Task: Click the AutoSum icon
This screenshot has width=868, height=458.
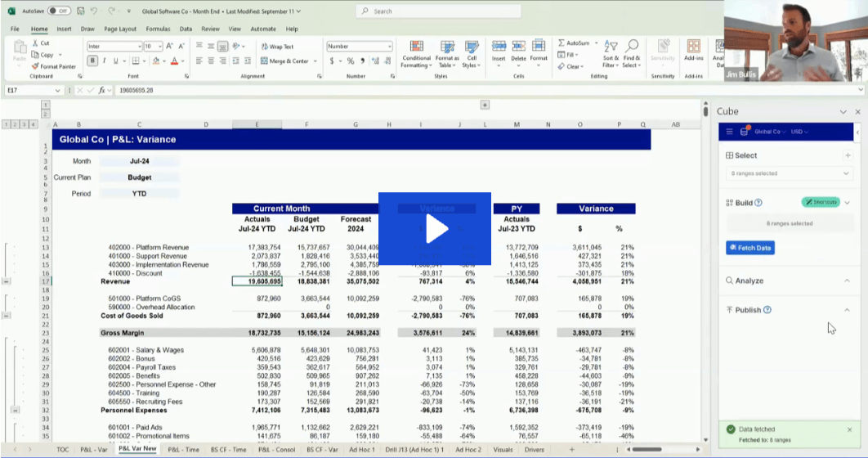Action: 562,43
